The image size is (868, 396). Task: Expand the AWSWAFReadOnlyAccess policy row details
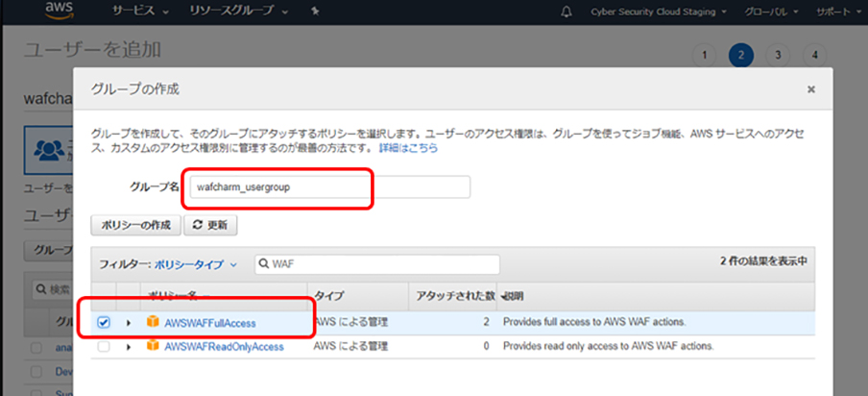[129, 346]
